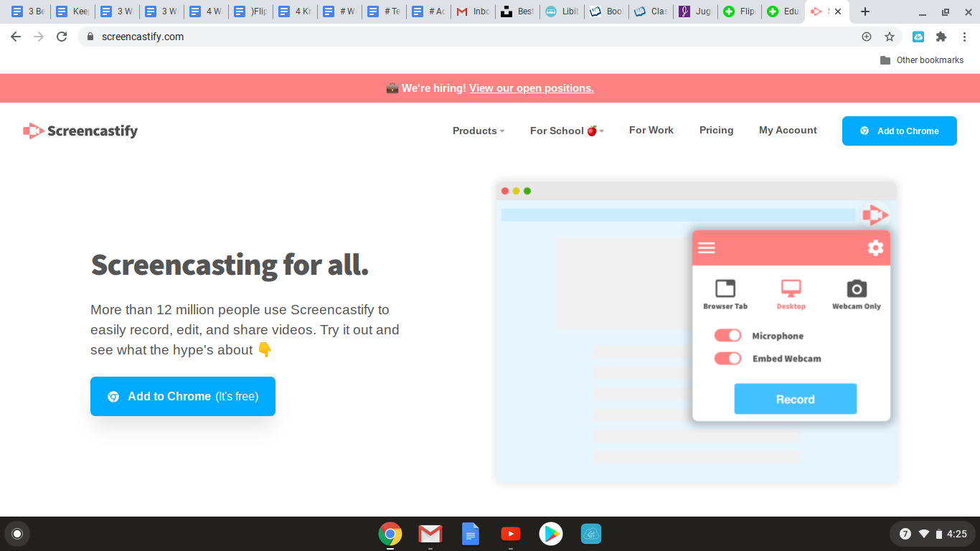Close the active Screencastify tab

tap(838, 11)
